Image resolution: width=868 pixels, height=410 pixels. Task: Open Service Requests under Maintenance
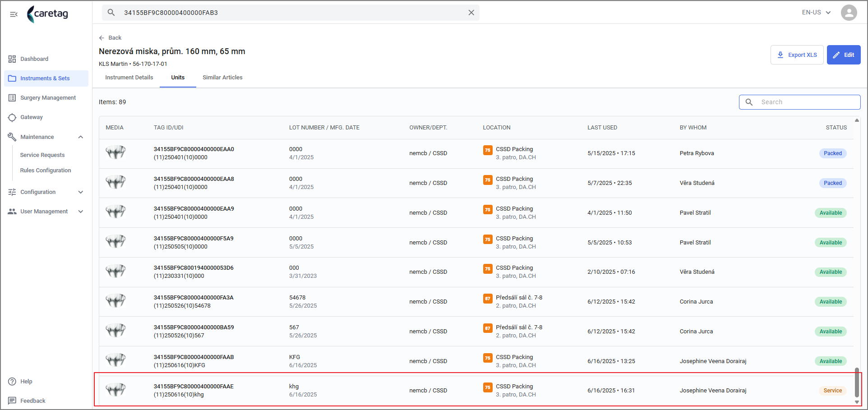pyautogui.click(x=42, y=155)
